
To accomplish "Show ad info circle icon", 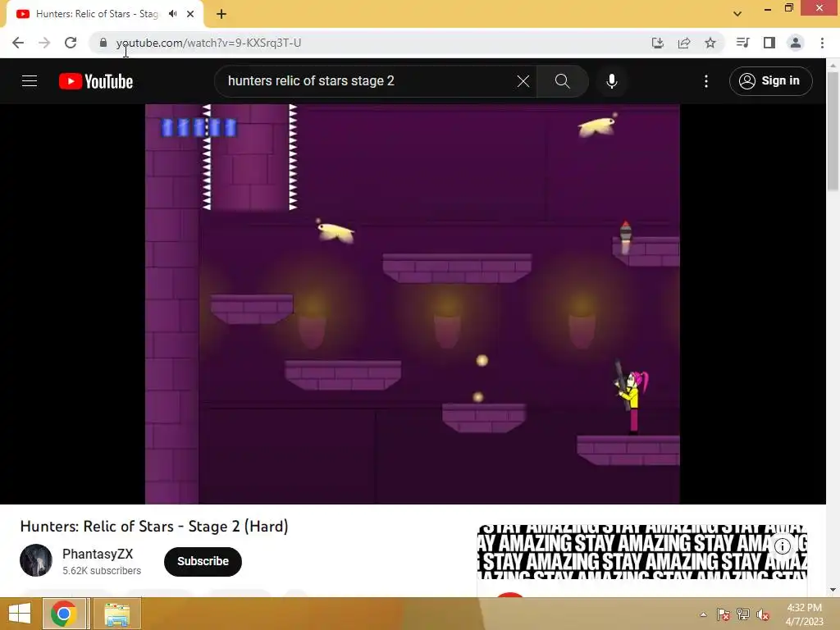I will [x=782, y=546].
